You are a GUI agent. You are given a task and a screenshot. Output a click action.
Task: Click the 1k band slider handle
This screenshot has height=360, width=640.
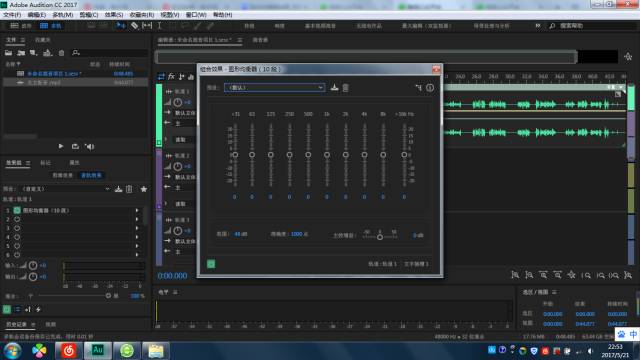click(x=327, y=155)
